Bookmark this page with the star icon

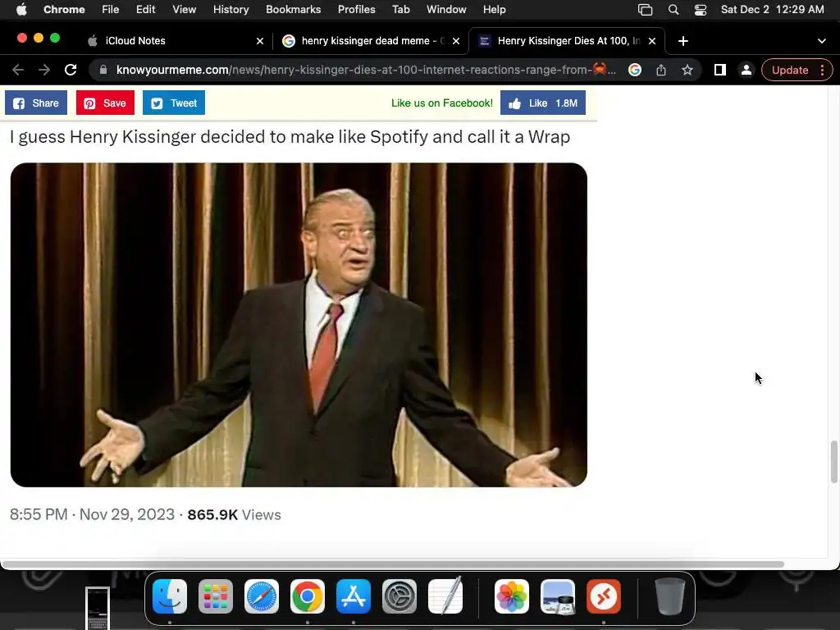point(687,70)
